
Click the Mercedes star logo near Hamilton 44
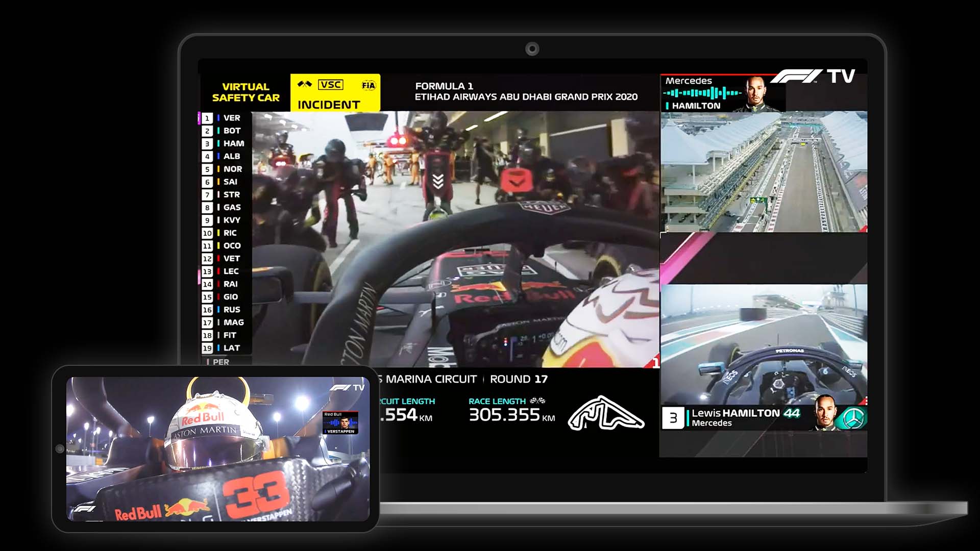point(853,418)
